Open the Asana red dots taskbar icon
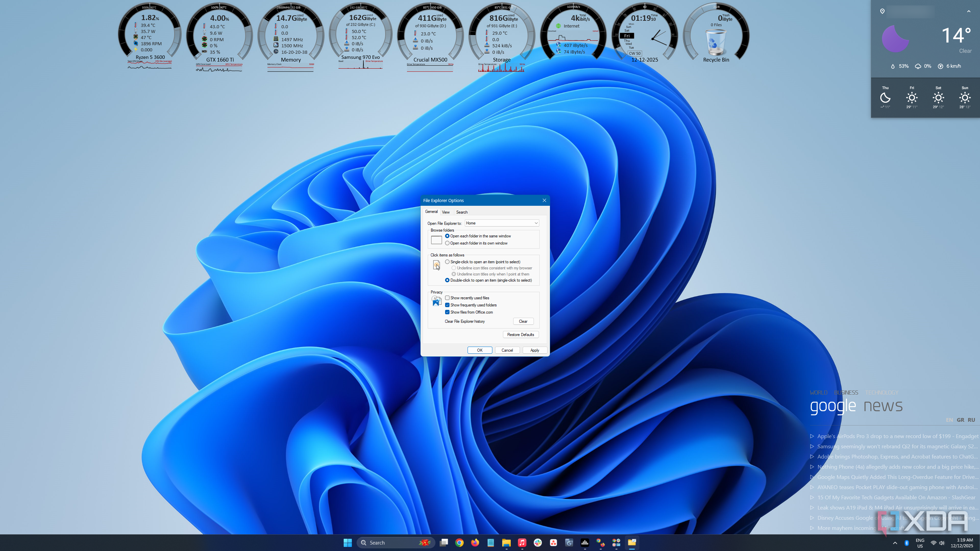 coord(553,542)
